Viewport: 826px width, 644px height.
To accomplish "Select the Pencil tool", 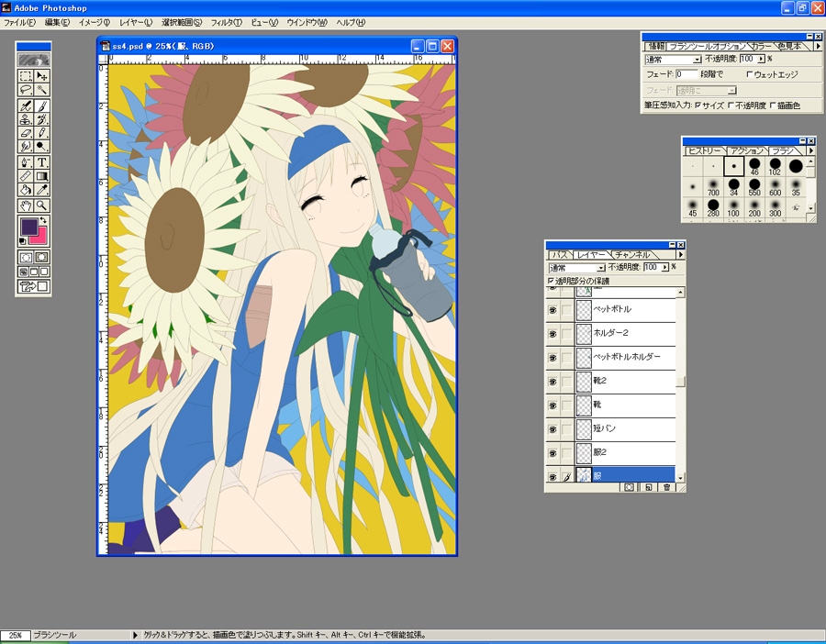I will coord(41,133).
